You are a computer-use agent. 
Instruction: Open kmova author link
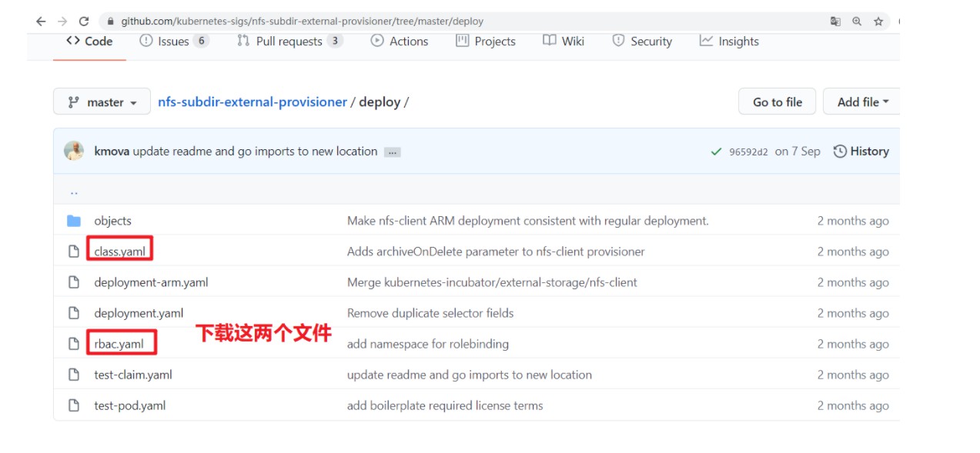coord(112,152)
